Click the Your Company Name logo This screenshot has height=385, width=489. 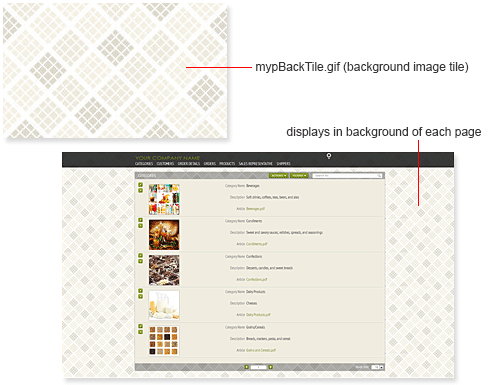(168, 158)
